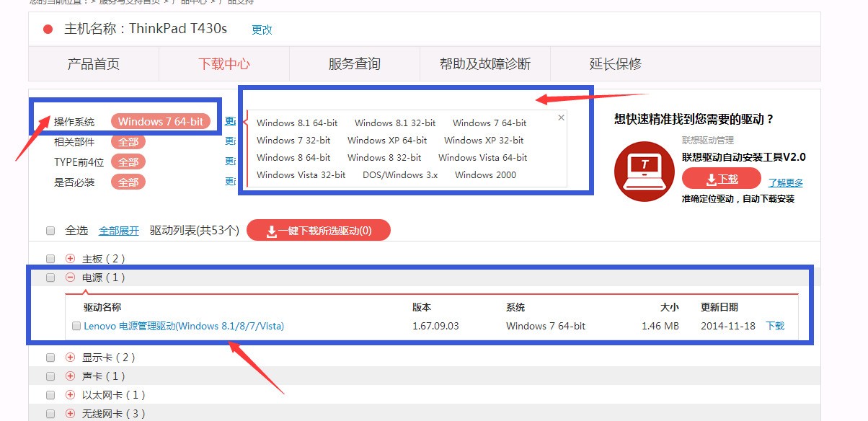Open the 了解更多 link

pos(786,182)
